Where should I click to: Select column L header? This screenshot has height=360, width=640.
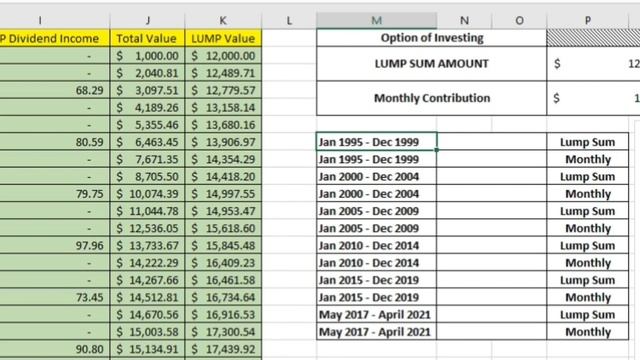(289, 20)
